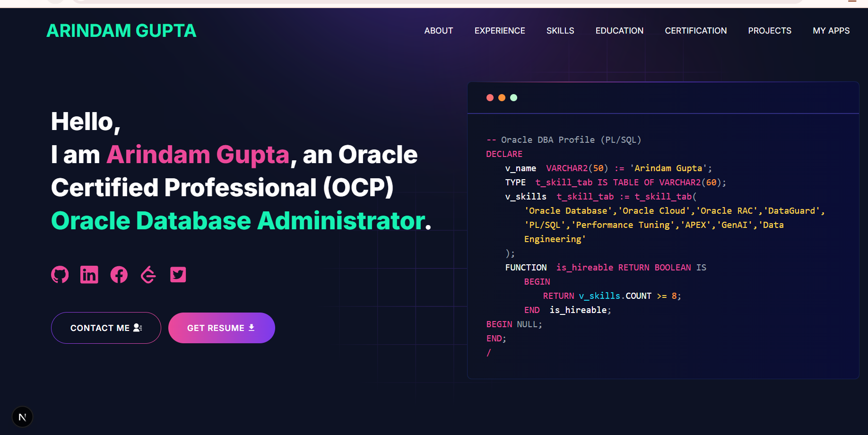Open the Facebook profile icon

point(119,275)
